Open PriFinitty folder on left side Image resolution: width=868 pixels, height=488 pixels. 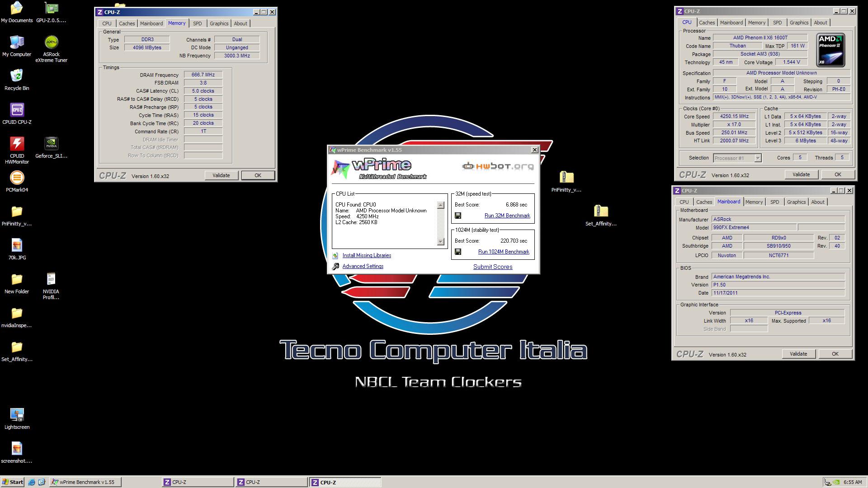pyautogui.click(x=17, y=216)
